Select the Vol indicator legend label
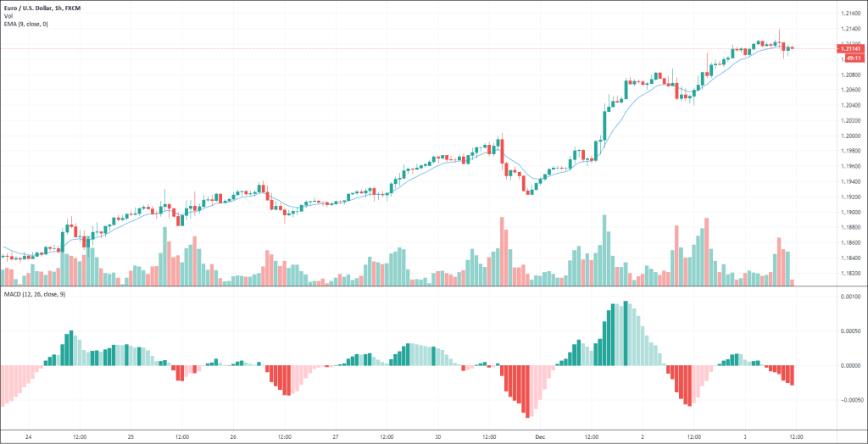868x444 pixels. [x=7, y=16]
